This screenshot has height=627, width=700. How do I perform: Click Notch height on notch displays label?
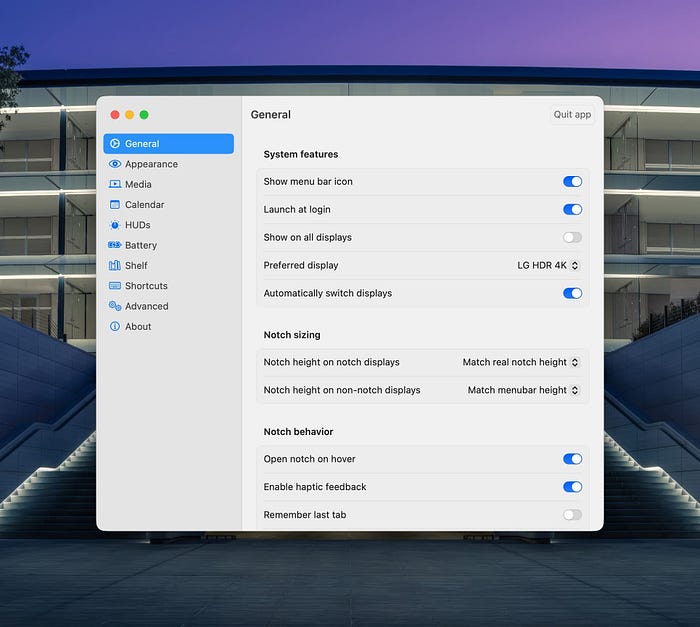[x=331, y=362]
